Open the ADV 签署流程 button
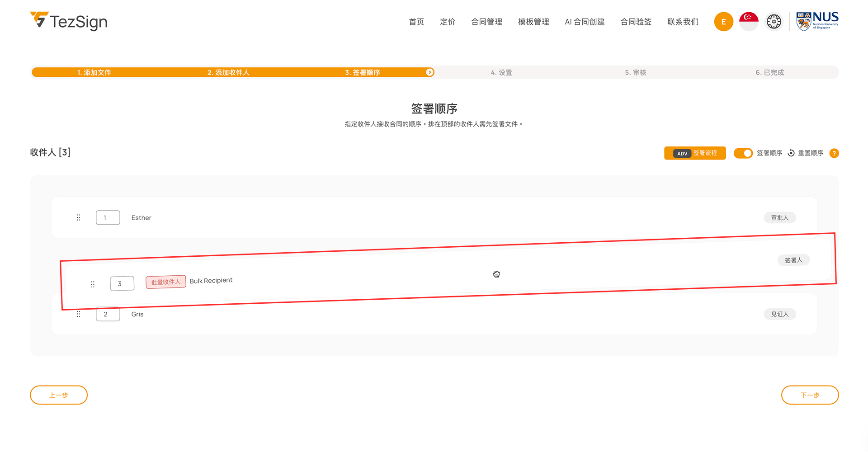This screenshot has width=868, height=452. coord(695,153)
